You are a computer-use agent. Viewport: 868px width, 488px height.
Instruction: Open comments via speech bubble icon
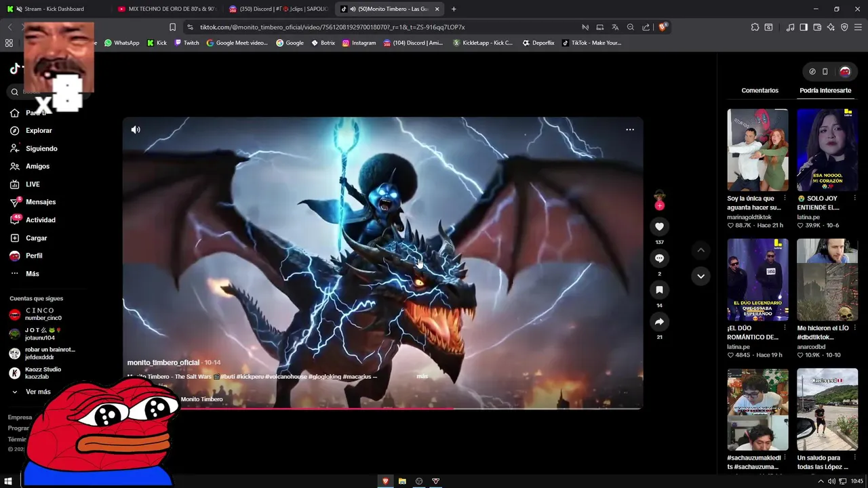pyautogui.click(x=659, y=258)
